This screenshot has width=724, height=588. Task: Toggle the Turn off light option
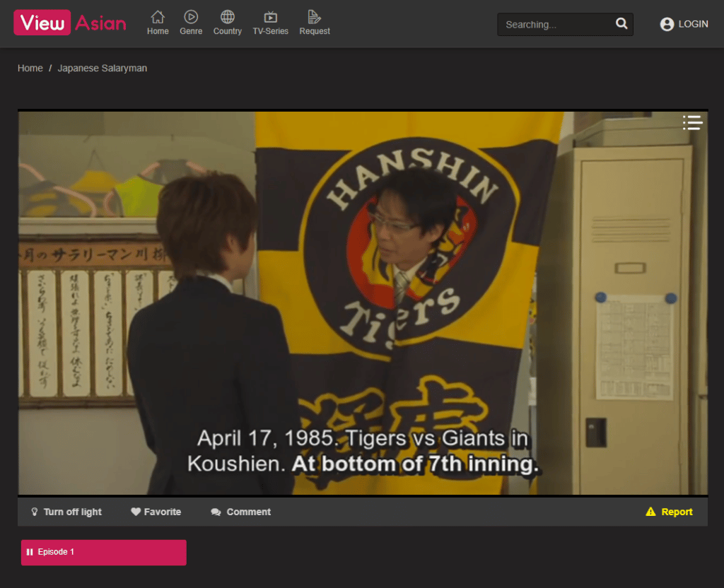pyautogui.click(x=66, y=512)
